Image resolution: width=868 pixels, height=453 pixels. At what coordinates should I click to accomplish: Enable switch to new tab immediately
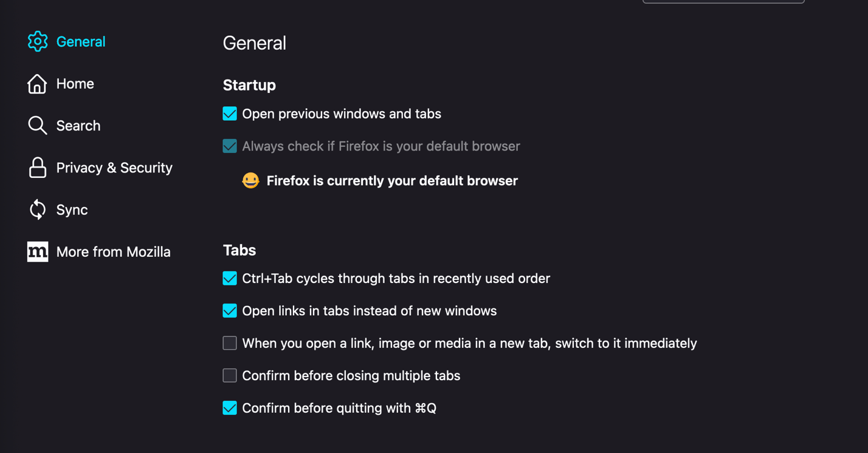230,343
